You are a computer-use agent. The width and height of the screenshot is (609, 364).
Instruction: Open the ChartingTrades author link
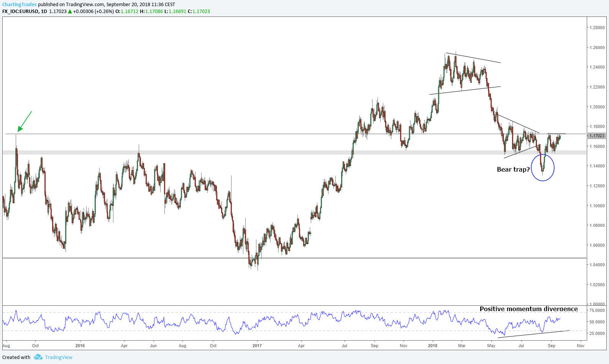[20, 5]
